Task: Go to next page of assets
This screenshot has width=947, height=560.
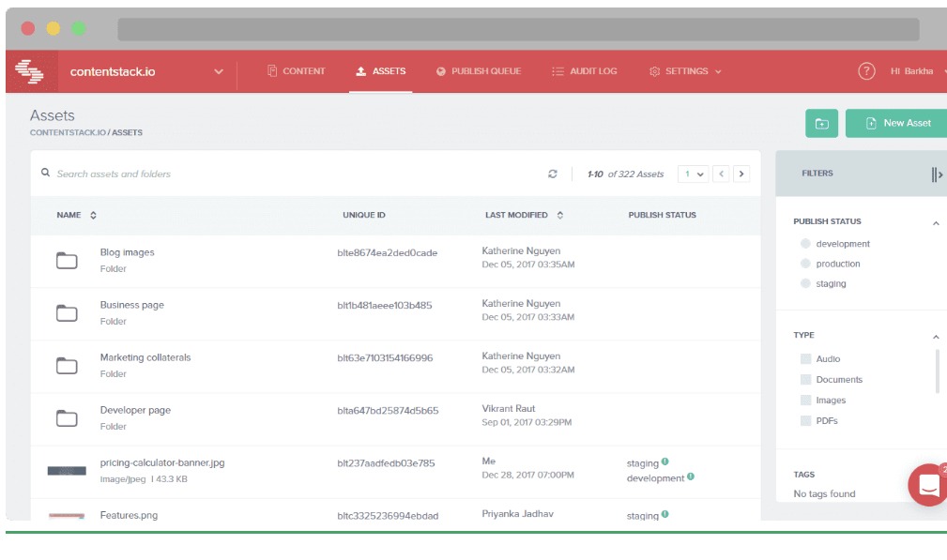Action: coord(741,174)
